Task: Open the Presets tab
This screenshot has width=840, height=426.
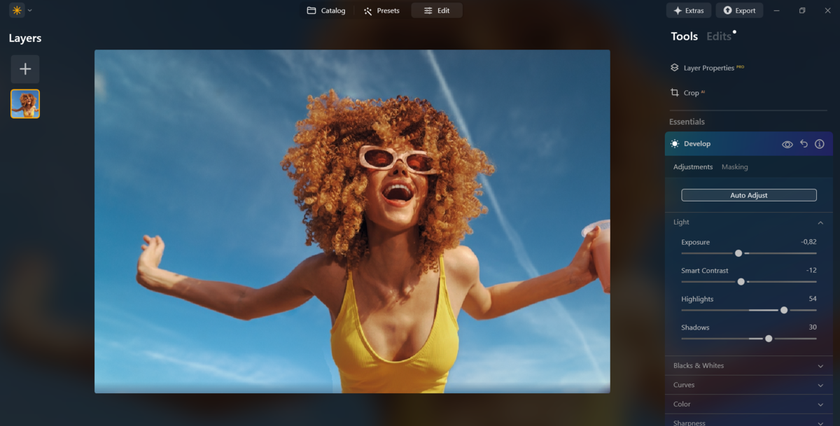Action: pos(381,10)
